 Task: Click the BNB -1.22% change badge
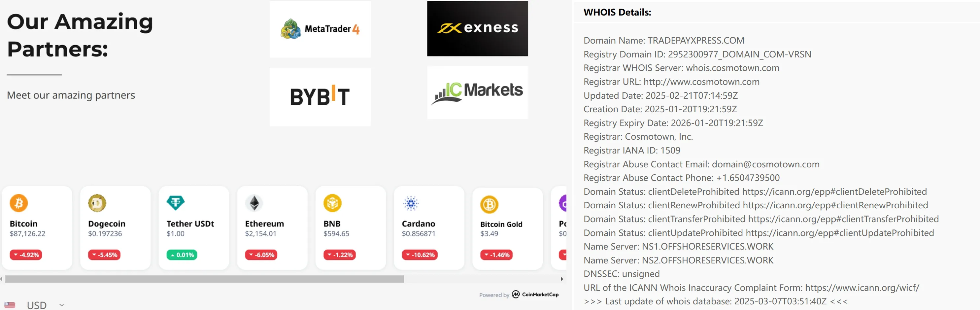point(339,255)
